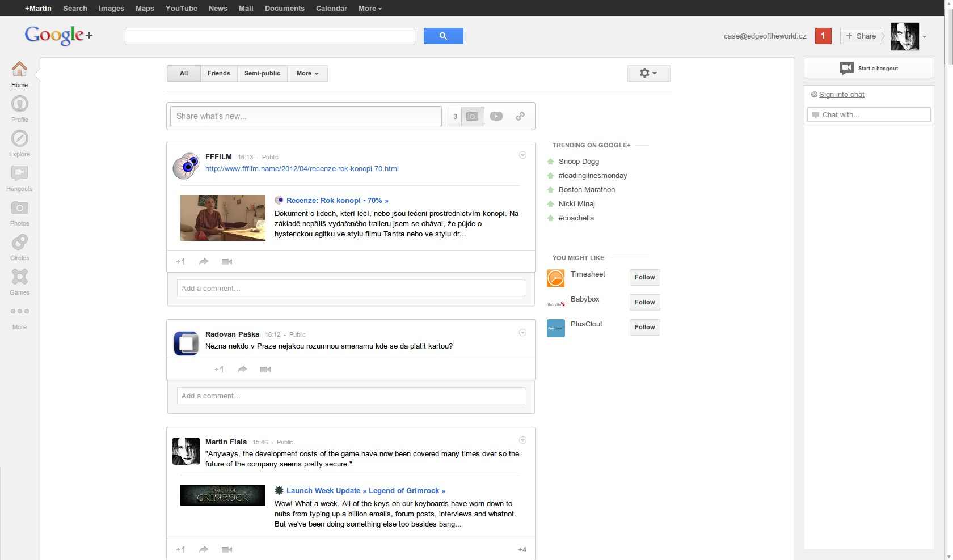Expand account menu arrow beside profile photo

point(924,36)
